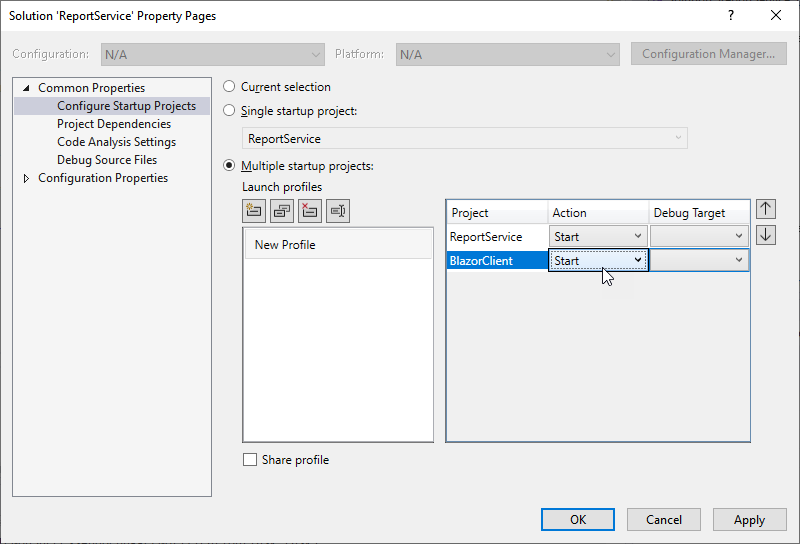800x544 pixels.
Task: Open Project Dependencies page
Action: (x=113, y=124)
